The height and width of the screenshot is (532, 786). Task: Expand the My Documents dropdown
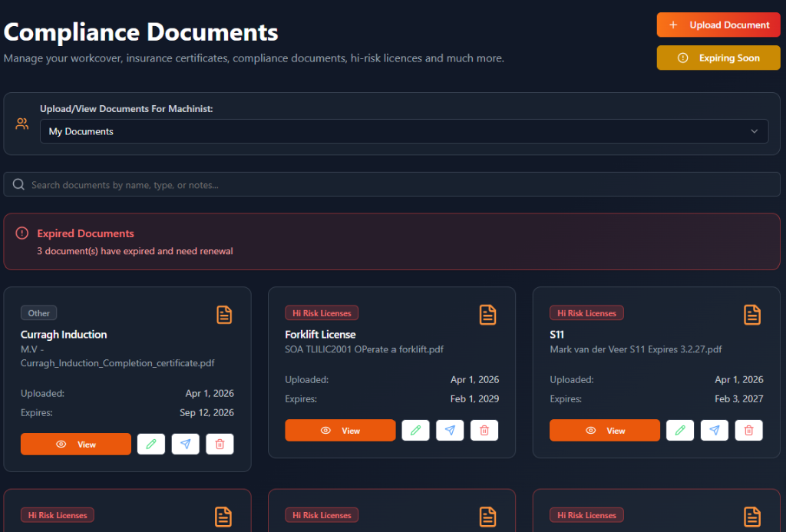pyautogui.click(x=404, y=131)
